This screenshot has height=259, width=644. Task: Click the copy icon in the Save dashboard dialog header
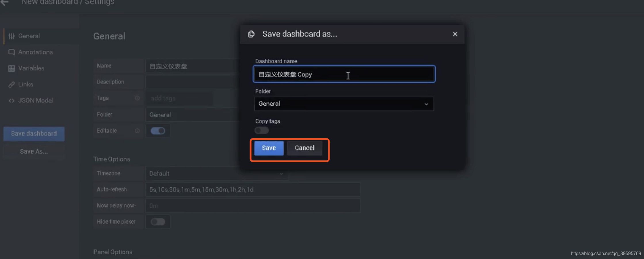click(251, 34)
